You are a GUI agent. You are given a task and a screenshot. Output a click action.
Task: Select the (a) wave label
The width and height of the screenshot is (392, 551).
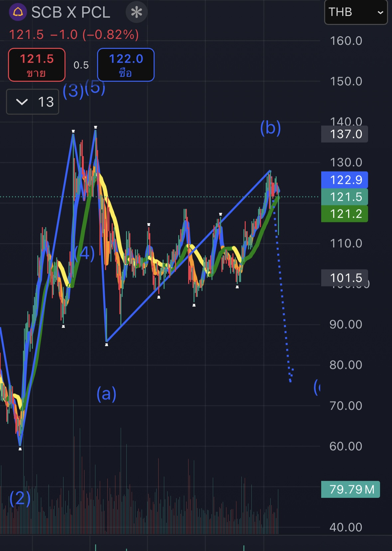(x=106, y=394)
